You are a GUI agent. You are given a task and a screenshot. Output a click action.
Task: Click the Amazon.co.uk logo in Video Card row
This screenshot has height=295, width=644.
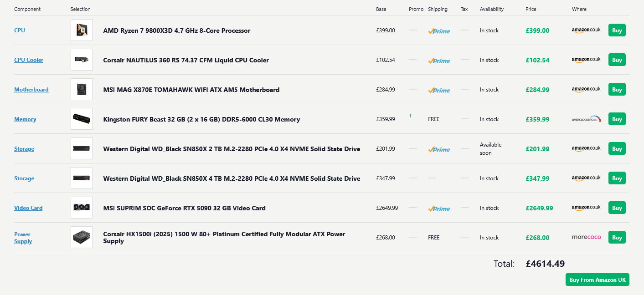tap(586, 208)
